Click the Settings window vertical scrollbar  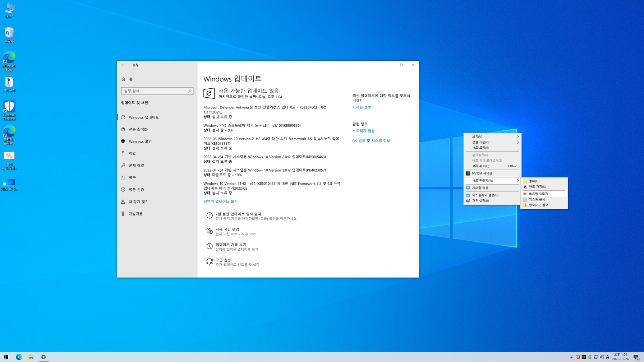pyautogui.click(x=418, y=178)
